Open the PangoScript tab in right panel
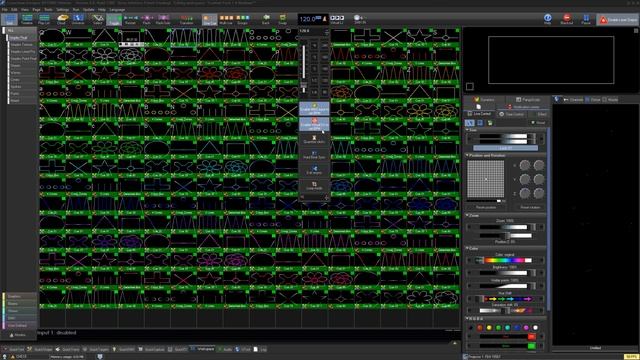 528,100
